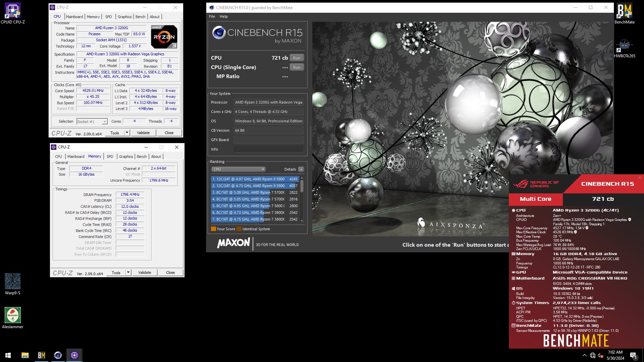Open the SPD tab in the Memory CPU-Z window

pos(110,157)
